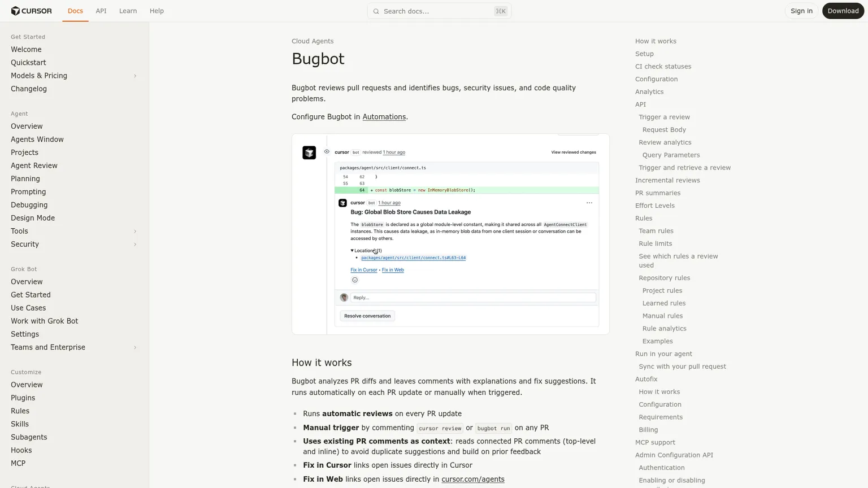Screen dimensions: 868x488
Task: Click the three-dots menu in the bug comment
Action: [589, 203]
